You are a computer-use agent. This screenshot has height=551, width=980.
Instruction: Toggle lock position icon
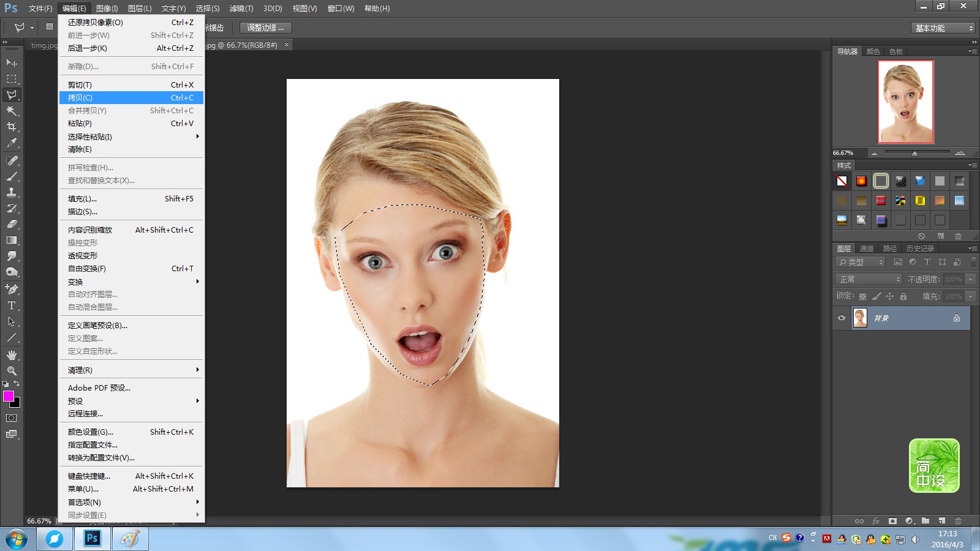[x=890, y=296]
